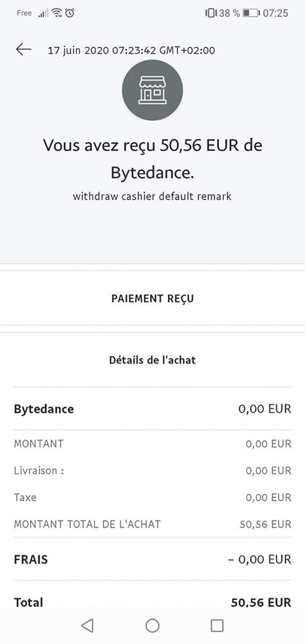Tap the Android recent apps square

click(x=217, y=625)
